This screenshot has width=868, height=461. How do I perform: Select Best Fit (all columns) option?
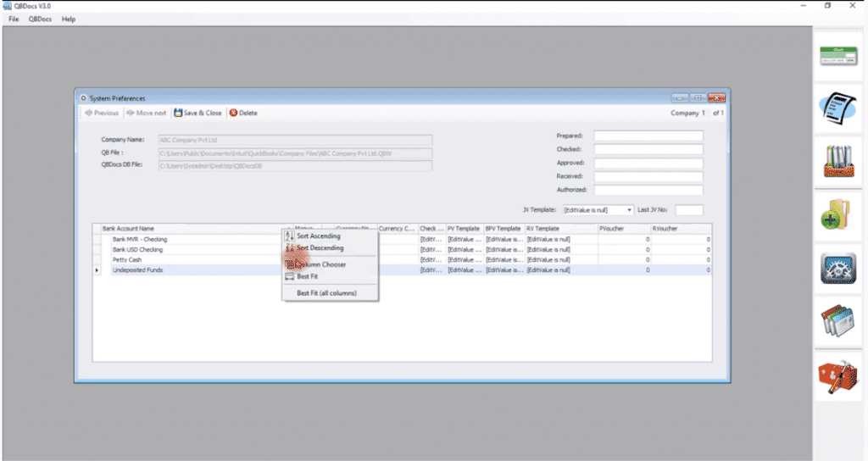tap(330, 292)
